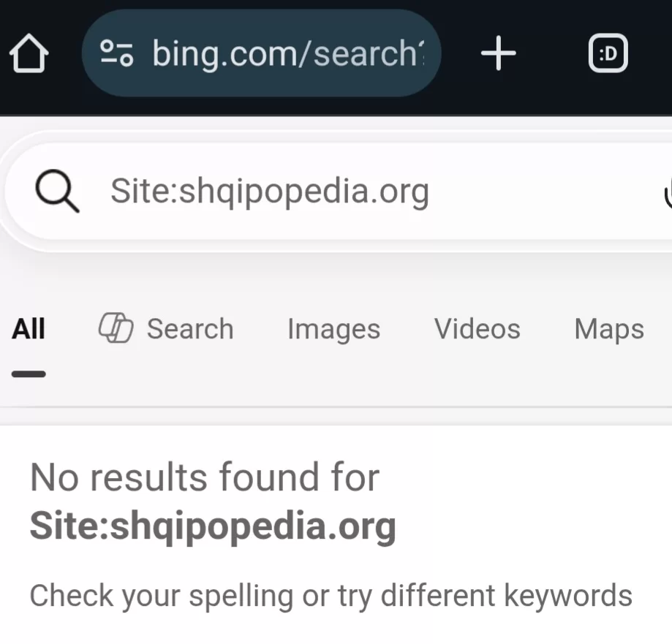
Task: Open a new tab with plus icon
Action: (499, 54)
